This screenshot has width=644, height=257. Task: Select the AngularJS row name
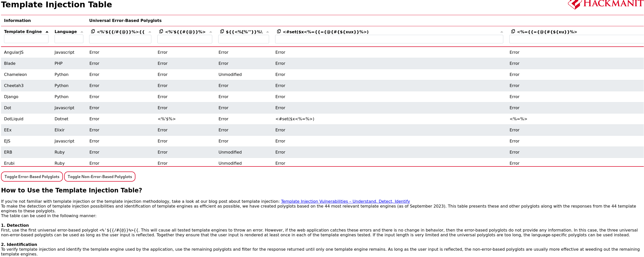tap(14, 52)
